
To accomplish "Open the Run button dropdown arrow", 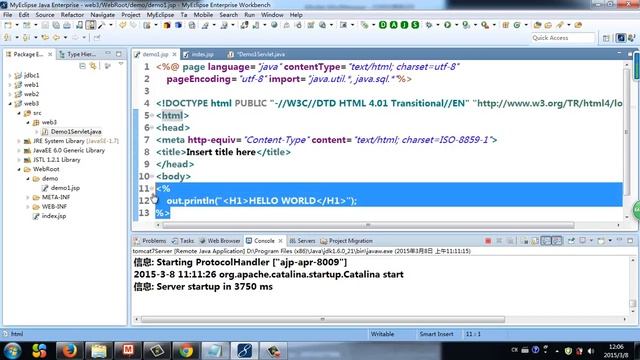I will 456,25.
